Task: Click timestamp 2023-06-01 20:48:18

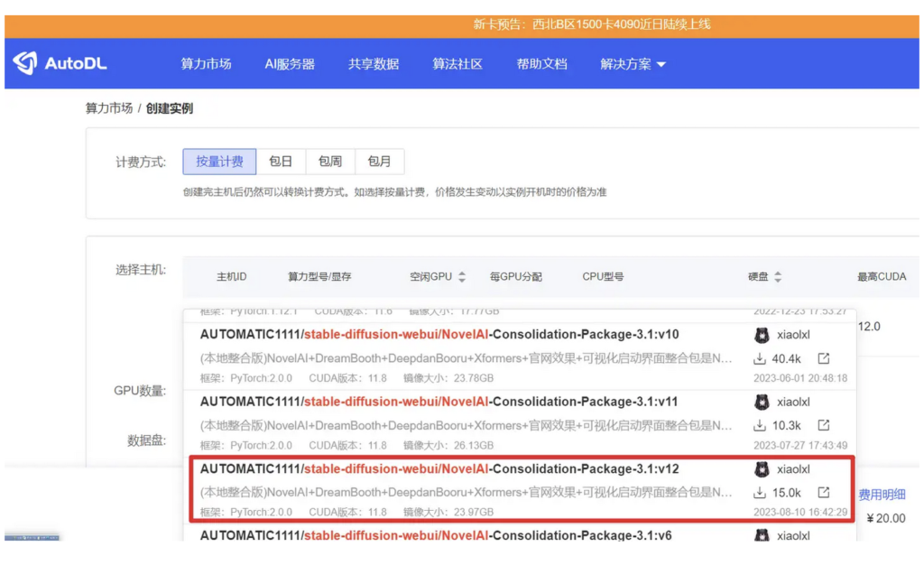Action: point(800,378)
